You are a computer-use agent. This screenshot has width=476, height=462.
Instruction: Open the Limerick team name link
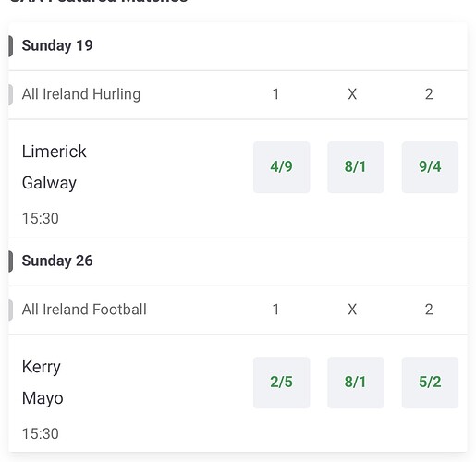pos(54,152)
